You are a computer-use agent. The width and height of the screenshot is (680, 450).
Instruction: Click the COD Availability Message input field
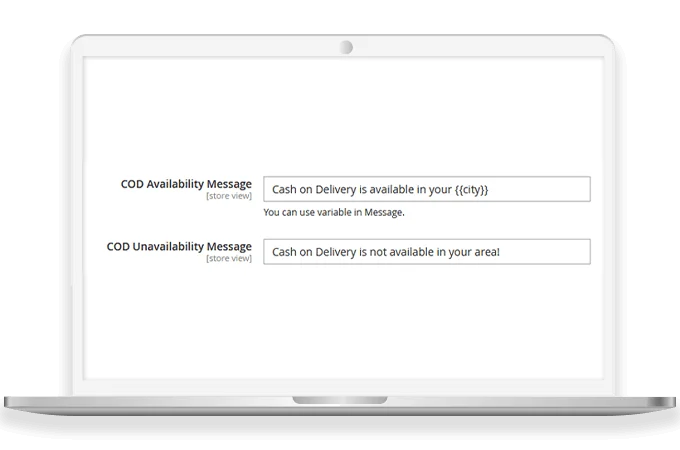click(427, 189)
